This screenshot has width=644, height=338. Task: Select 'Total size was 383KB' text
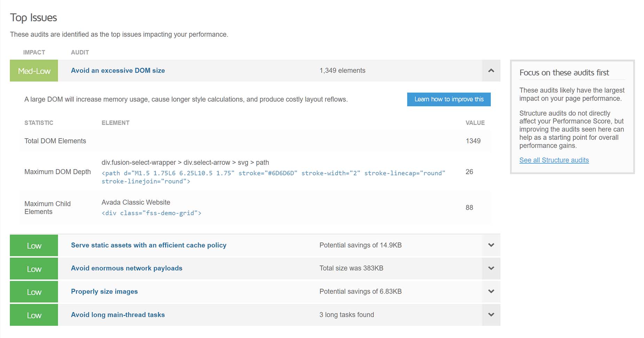(x=351, y=268)
